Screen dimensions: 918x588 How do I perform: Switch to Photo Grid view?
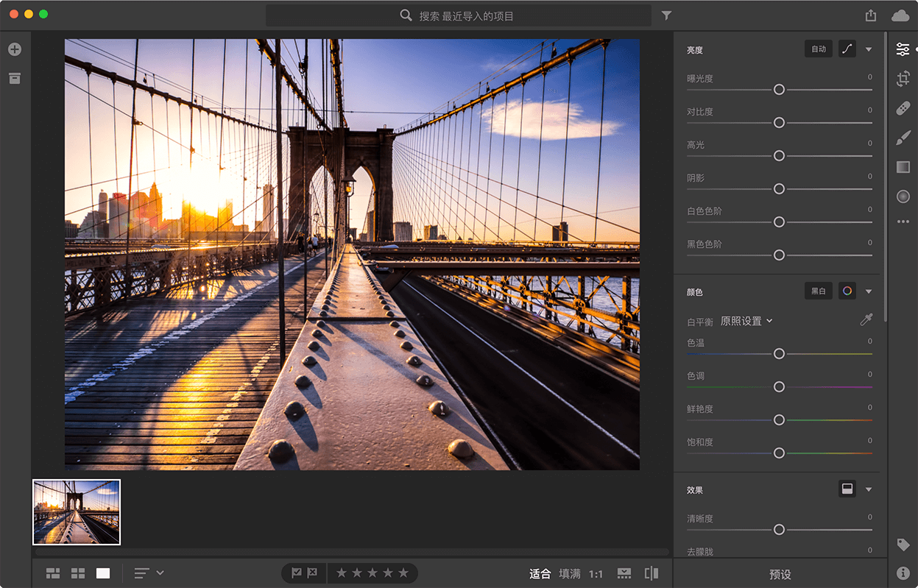pos(53,573)
